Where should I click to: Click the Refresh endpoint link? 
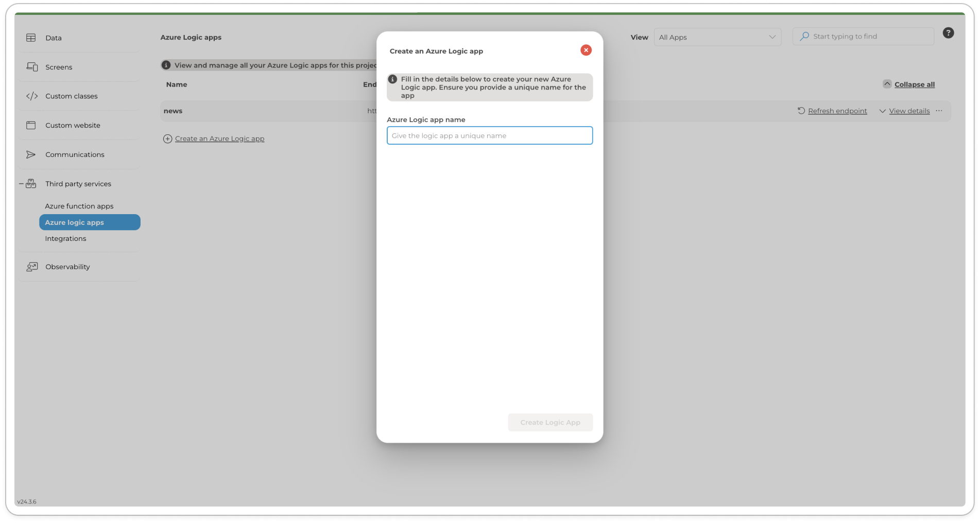click(837, 111)
